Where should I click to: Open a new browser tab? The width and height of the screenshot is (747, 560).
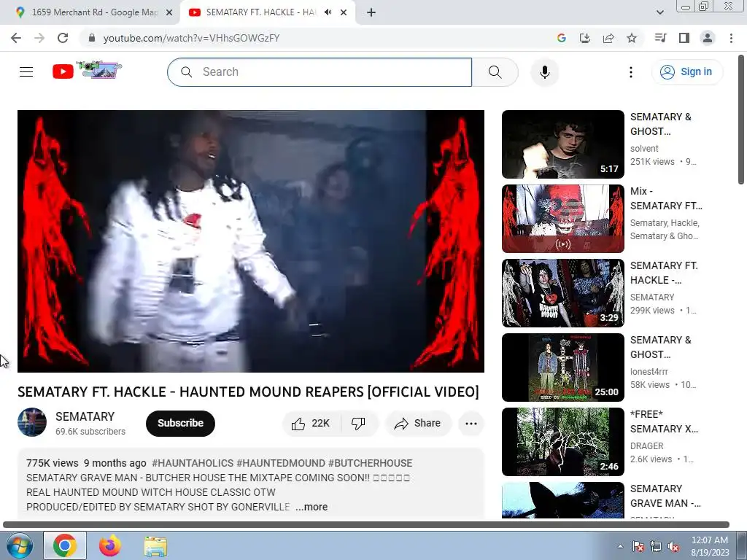point(371,13)
